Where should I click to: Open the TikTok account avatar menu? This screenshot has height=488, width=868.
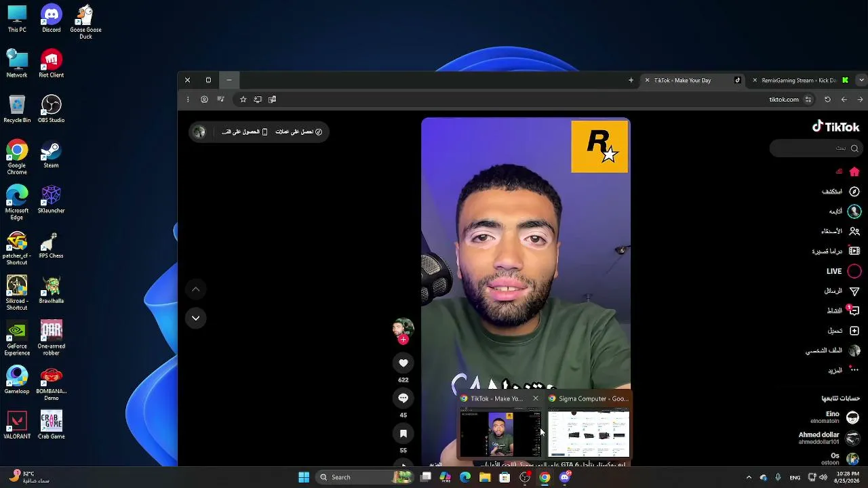tap(199, 132)
